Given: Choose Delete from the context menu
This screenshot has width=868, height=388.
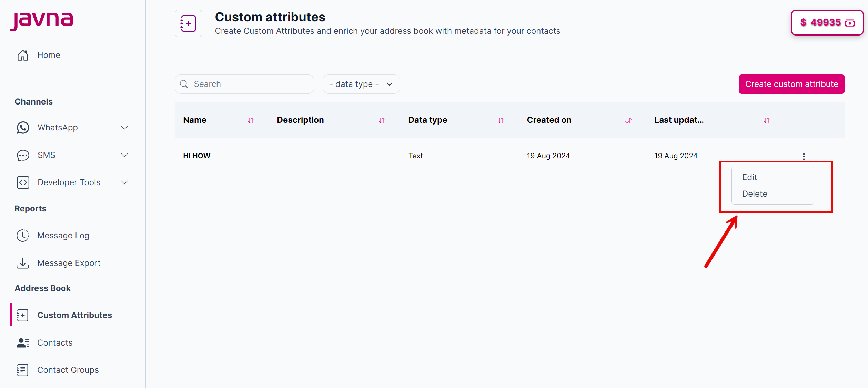Looking at the screenshot, I should (x=755, y=193).
